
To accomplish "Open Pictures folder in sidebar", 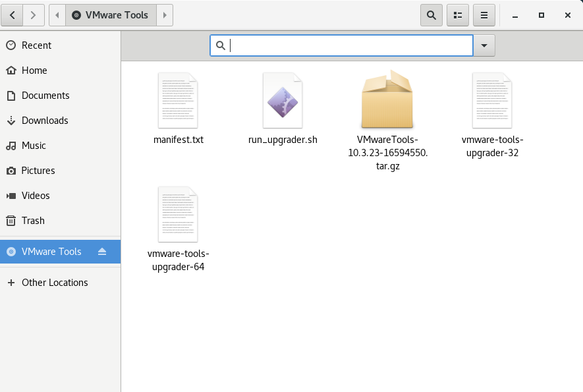I will click(60, 171).
